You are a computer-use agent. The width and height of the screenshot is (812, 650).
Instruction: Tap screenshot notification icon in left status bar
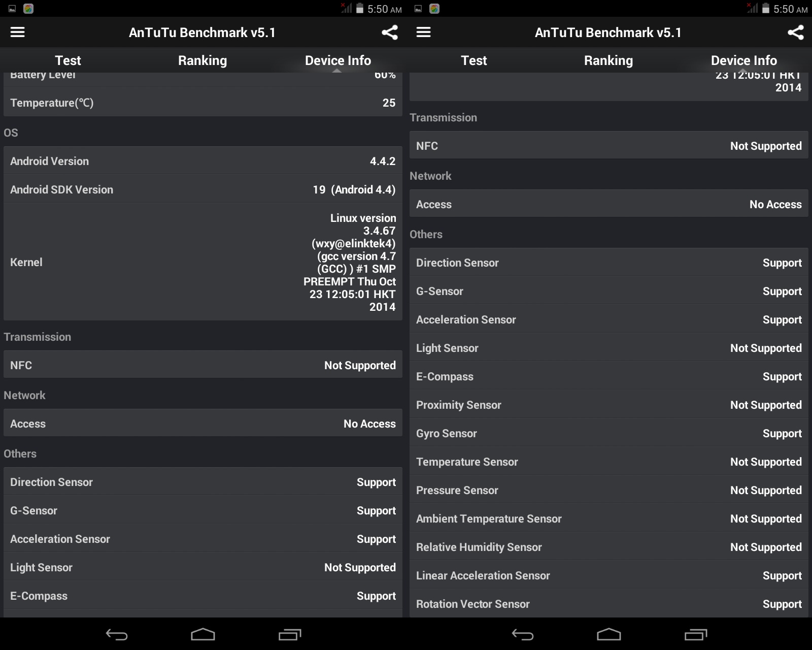click(x=12, y=9)
